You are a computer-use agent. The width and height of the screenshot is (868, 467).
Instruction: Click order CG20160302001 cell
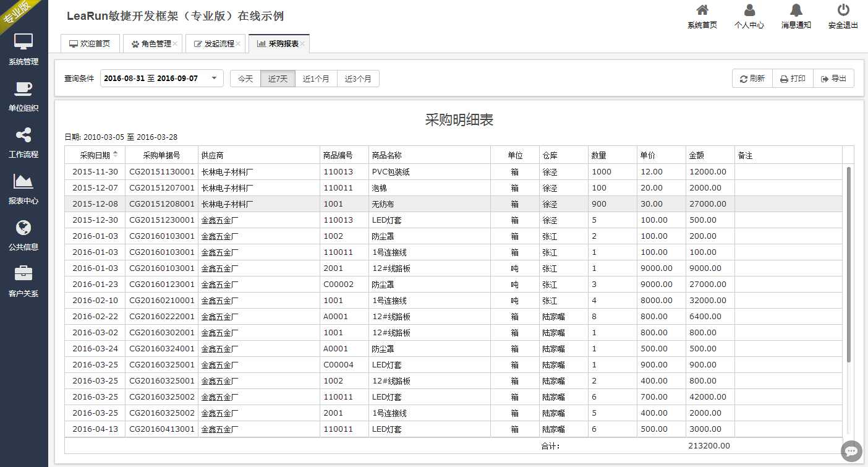pos(161,333)
